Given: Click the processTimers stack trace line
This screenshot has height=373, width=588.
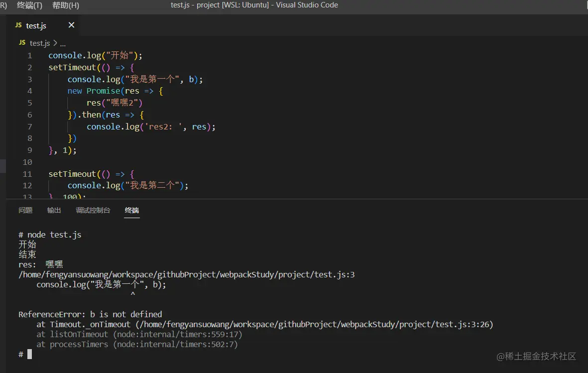Looking at the screenshot, I should click(137, 345).
